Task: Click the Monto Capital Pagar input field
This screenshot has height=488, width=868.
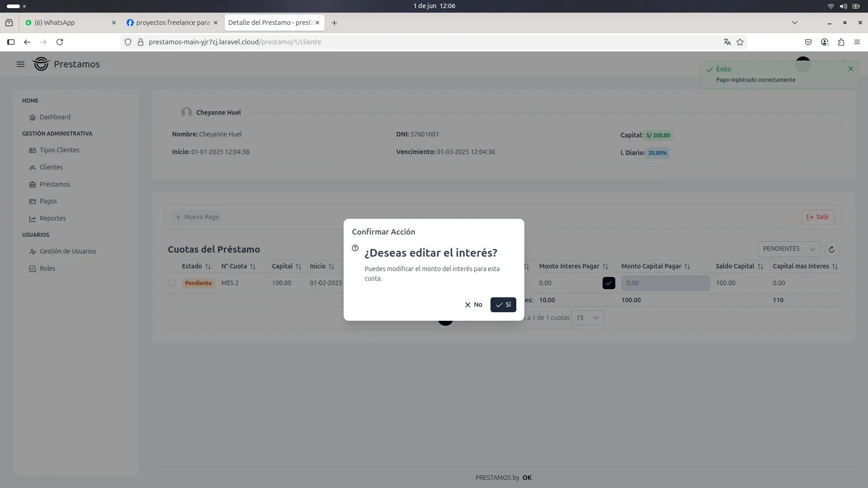Action: (665, 283)
